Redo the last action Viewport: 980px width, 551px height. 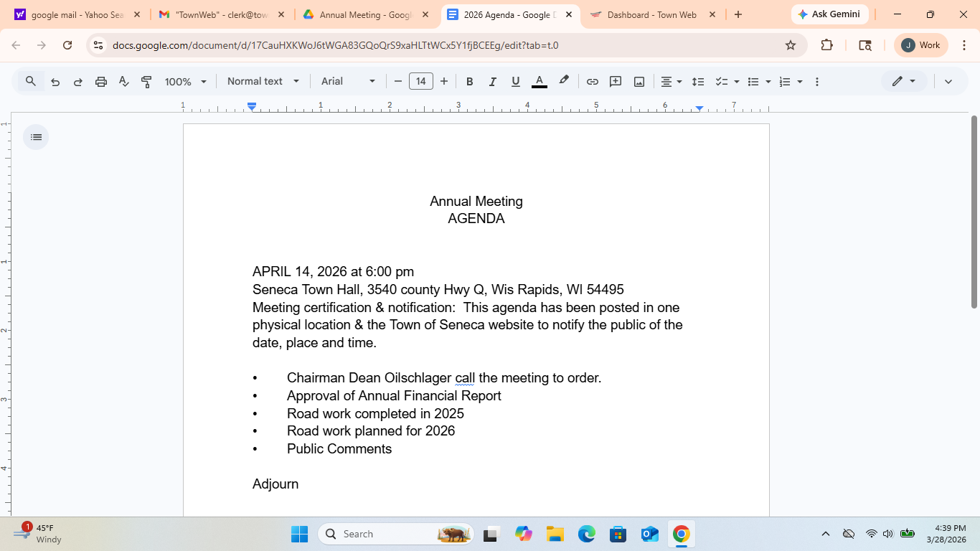(x=78, y=82)
